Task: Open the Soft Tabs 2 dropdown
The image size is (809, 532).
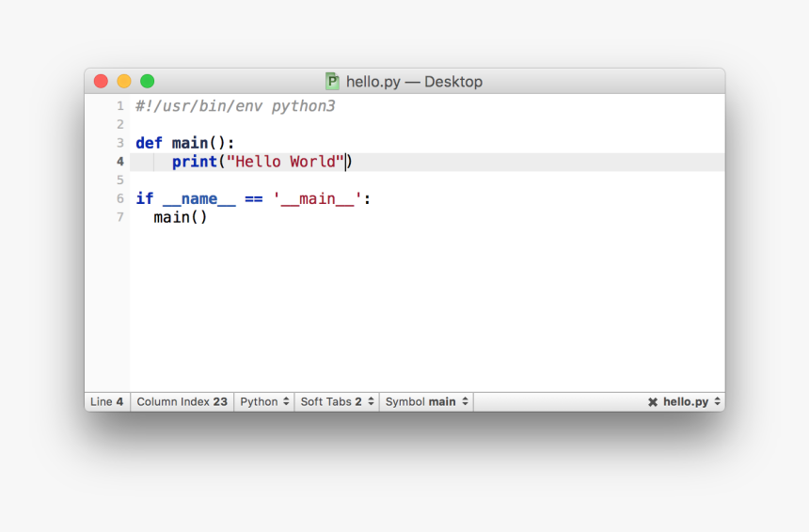Action: (337, 401)
